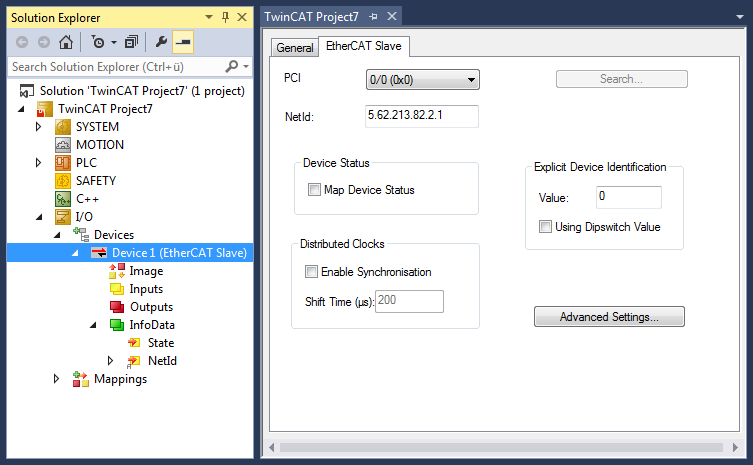
Task: Click the NetId variable icon
Action: tap(134, 361)
